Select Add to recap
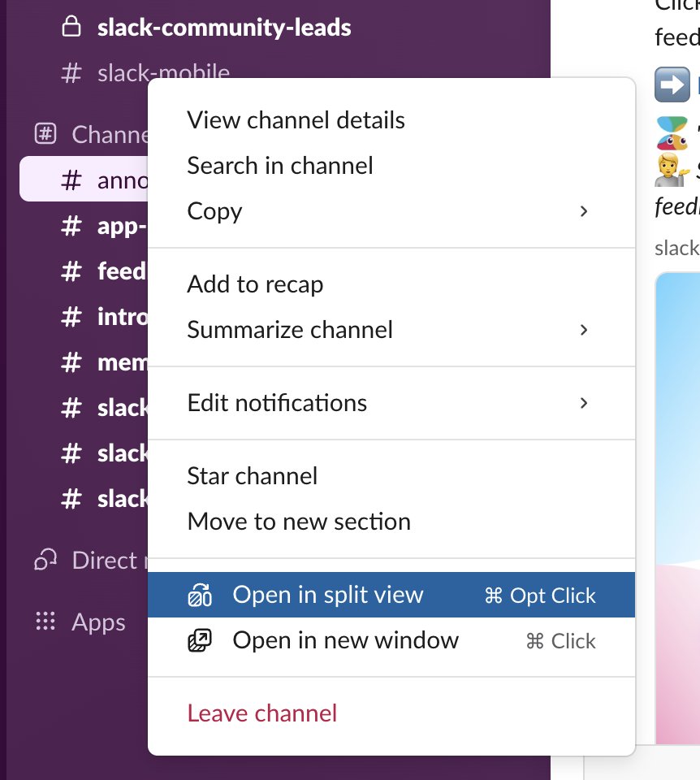Screen dimensions: 700x780 pos(391,284)
